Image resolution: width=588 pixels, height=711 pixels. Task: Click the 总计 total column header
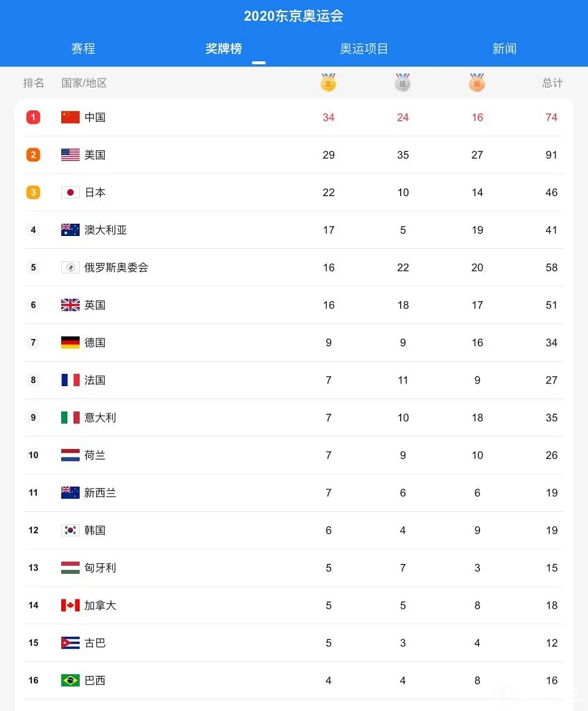tap(552, 83)
